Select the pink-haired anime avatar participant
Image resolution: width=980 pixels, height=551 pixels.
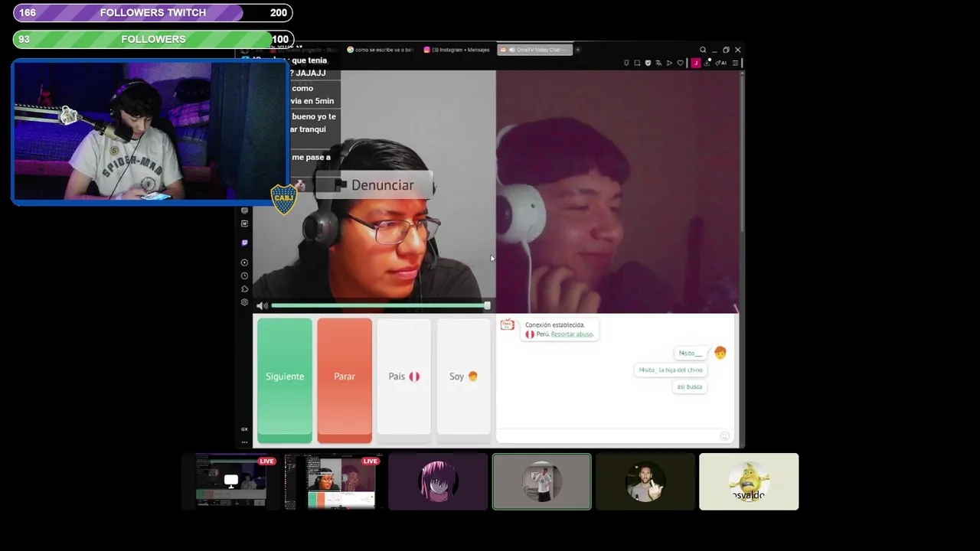pyautogui.click(x=438, y=481)
